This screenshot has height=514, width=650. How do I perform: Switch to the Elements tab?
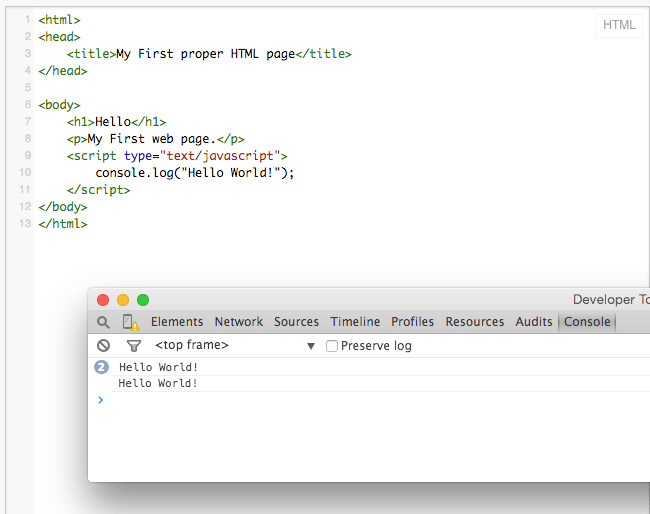[177, 322]
